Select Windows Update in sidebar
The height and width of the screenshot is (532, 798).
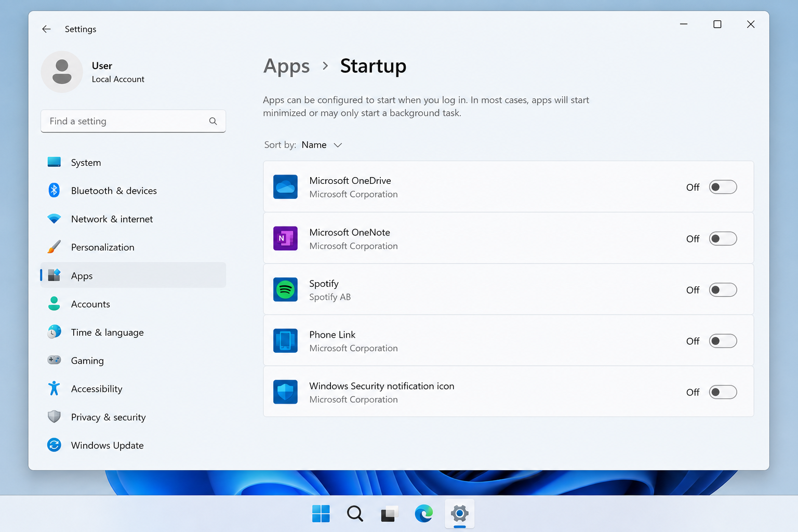[x=133, y=445]
